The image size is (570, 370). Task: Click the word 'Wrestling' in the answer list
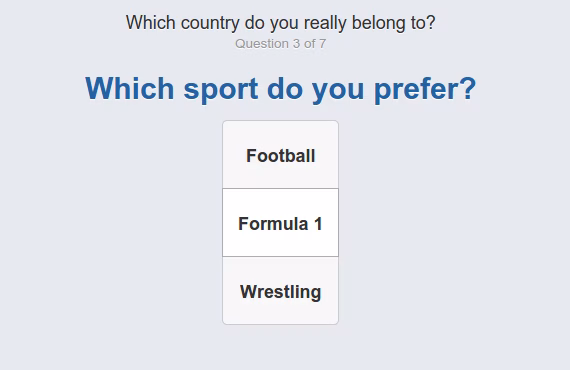(280, 292)
